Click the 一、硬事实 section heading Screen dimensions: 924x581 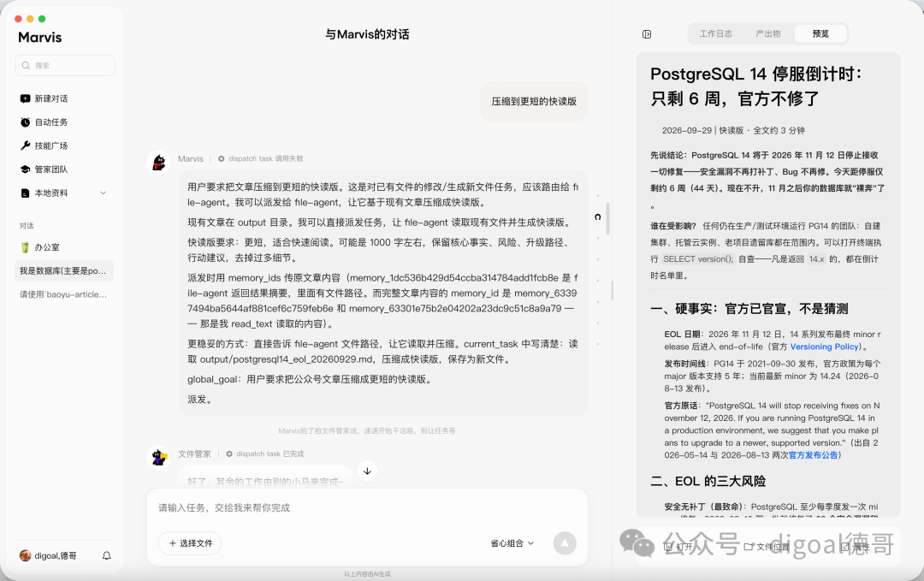[749, 309]
